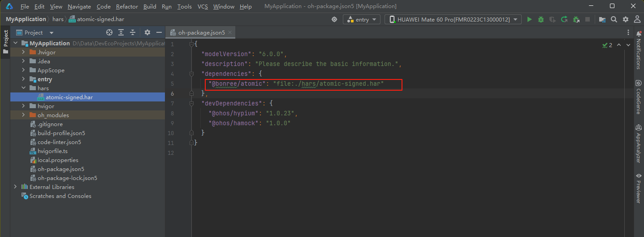This screenshot has height=237, width=644.
Task: Close the oh-package.json5 editor tab
Action: coord(230,32)
